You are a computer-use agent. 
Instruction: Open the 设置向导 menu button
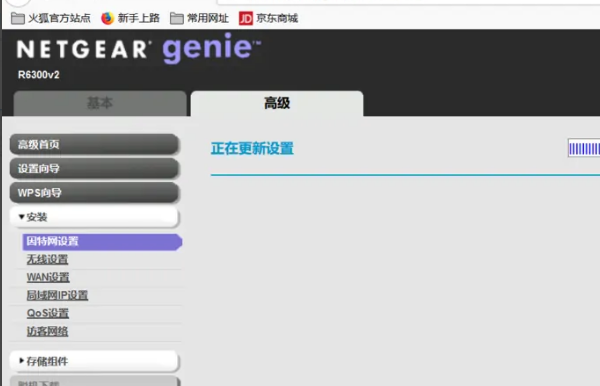point(94,169)
